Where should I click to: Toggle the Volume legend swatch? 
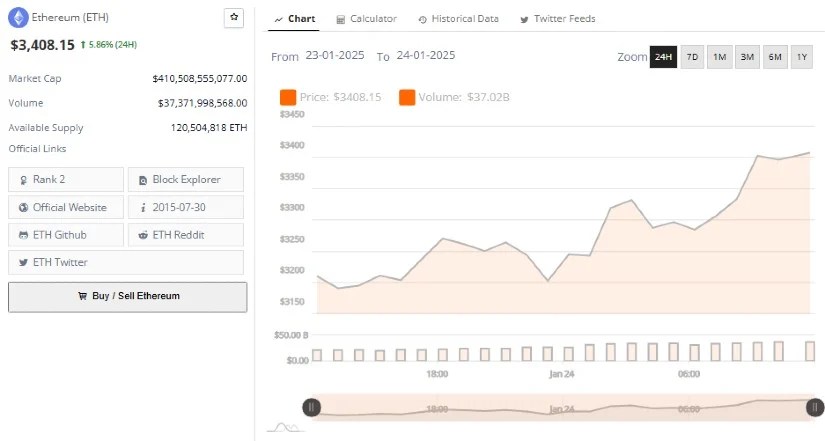(x=407, y=97)
